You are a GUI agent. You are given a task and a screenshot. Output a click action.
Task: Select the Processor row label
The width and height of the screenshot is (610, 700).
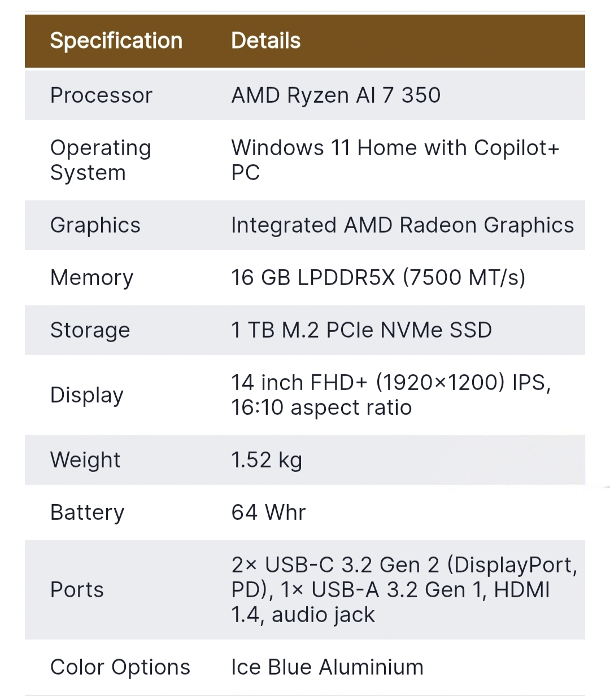(x=101, y=95)
